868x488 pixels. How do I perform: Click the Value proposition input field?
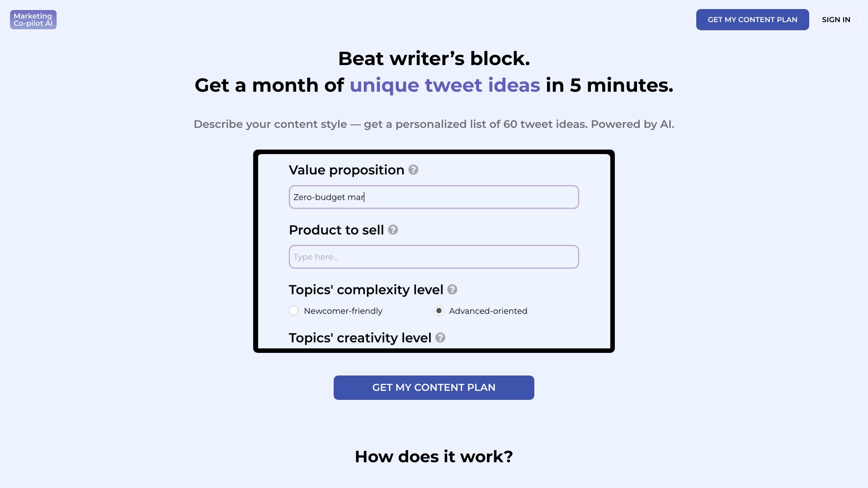pyautogui.click(x=434, y=197)
